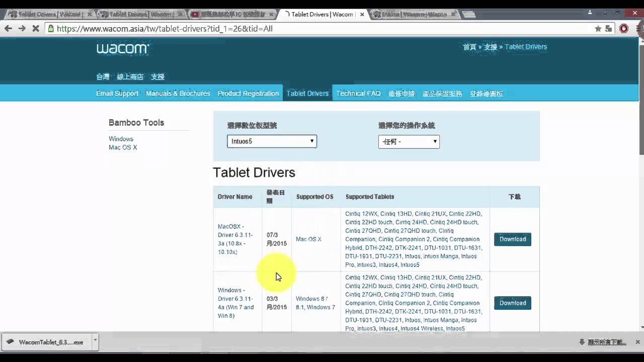Click the green padlock in the address bar
The width and height of the screenshot is (644, 362).
[x=50, y=29]
